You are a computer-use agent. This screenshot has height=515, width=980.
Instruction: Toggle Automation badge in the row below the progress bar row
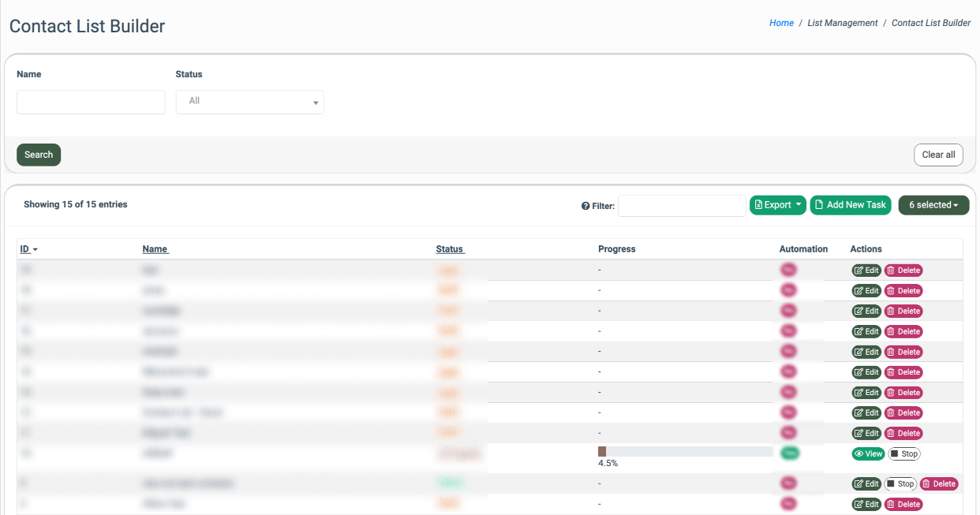788,483
